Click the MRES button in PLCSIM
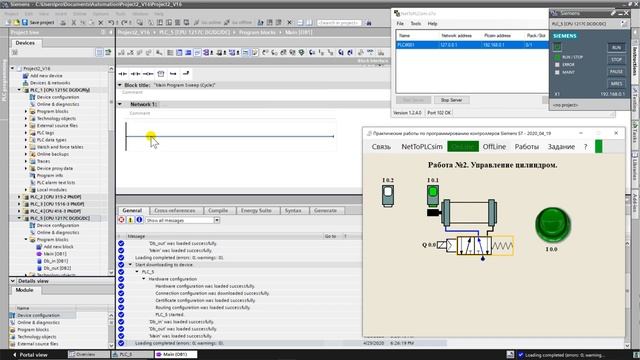This screenshot has height=360, width=640. click(x=616, y=84)
